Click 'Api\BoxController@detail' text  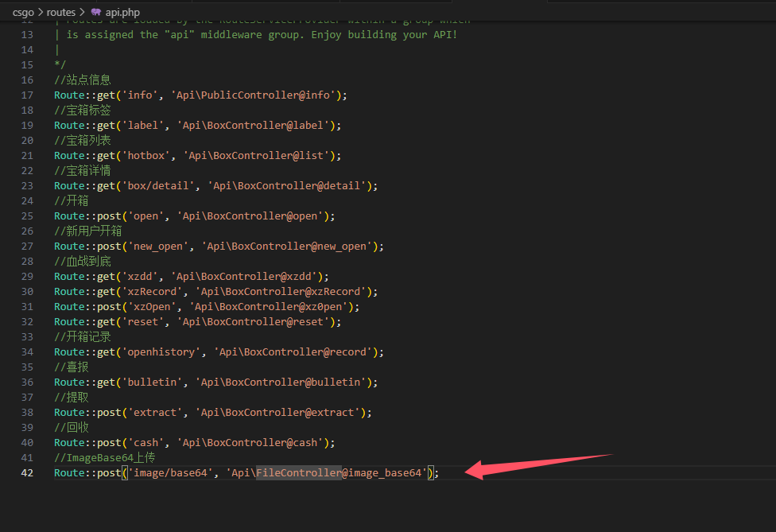(286, 185)
